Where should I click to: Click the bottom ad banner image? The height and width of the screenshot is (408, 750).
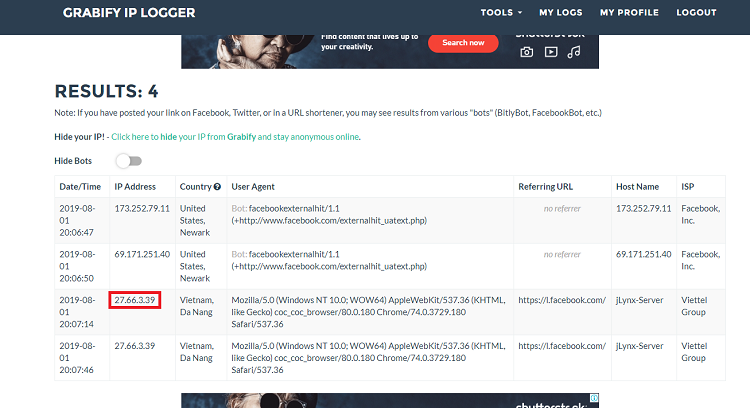pos(390,400)
